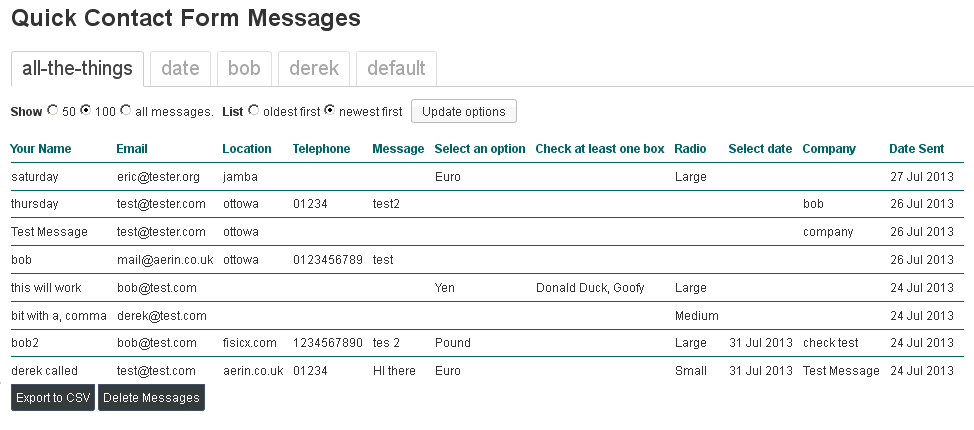Image resolution: width=974 pixels, height=430 pixels.
Task: Choose the oldest first radio option
Action: point(253,111)
